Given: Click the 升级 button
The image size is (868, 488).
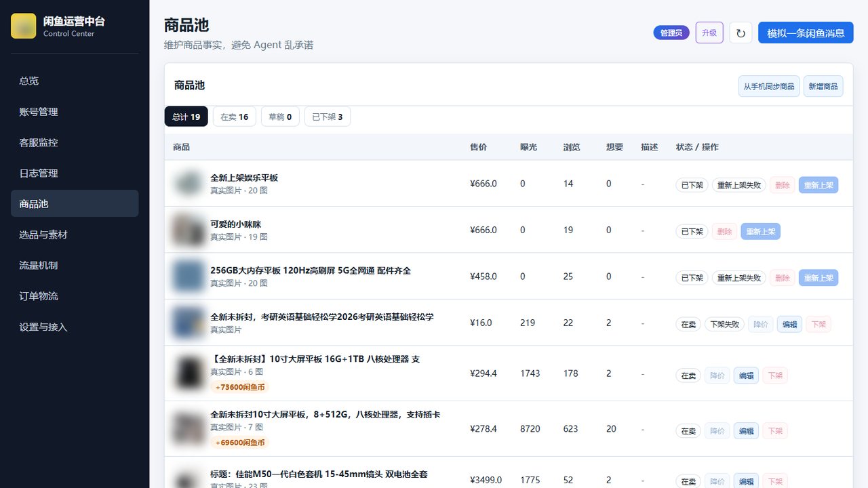Looking at the screenshot, I should pos(709,33).
